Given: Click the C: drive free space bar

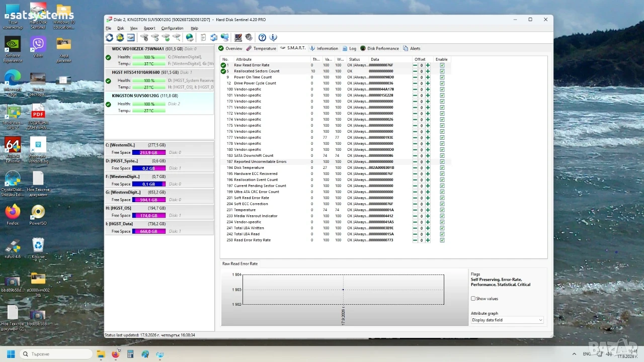Looking at the screenshot, I should tap(149, 152).
